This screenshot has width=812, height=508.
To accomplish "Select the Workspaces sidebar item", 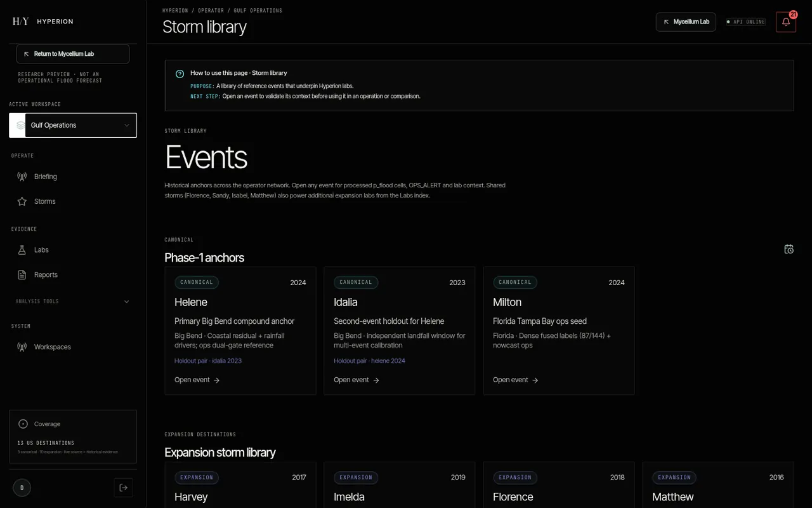I will pyautogui.click(x=73, y=347).
